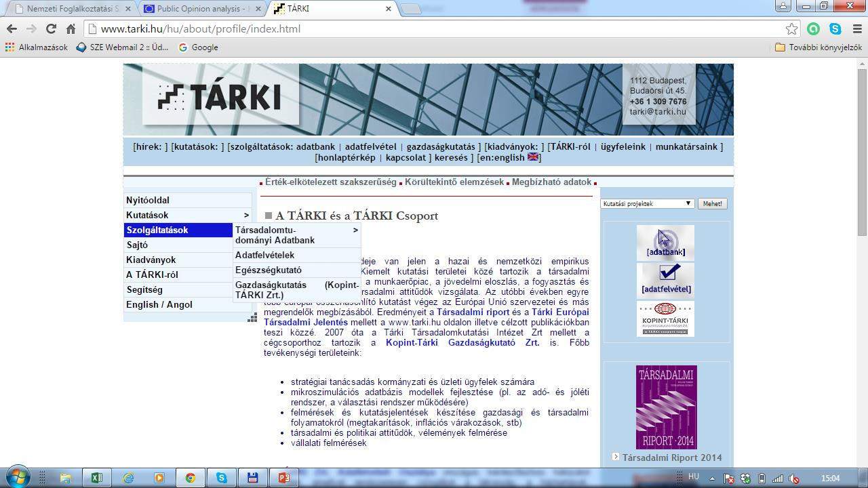Open the Kopint-Tárki logo icon

coord(665,318)
